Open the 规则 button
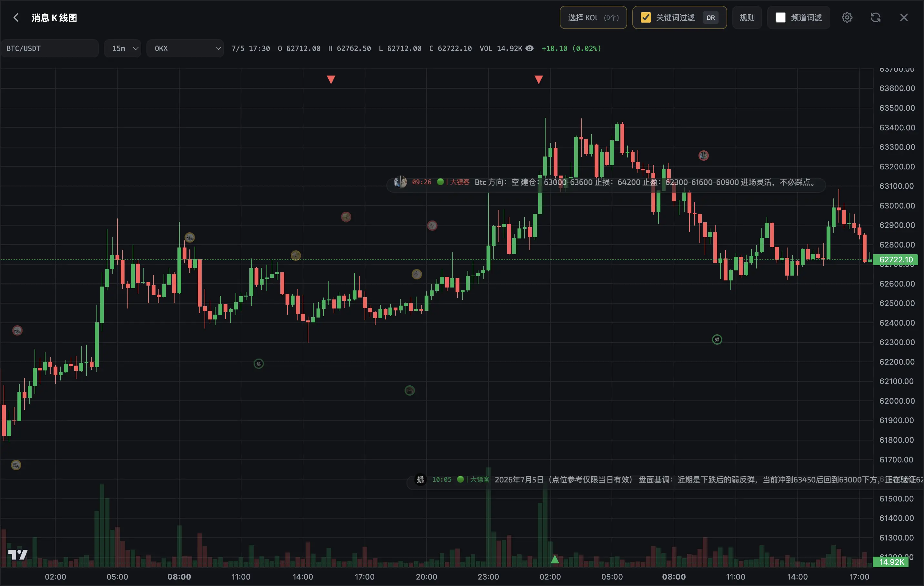This screenshot has height=586, width=924. (x=747, y=18)
